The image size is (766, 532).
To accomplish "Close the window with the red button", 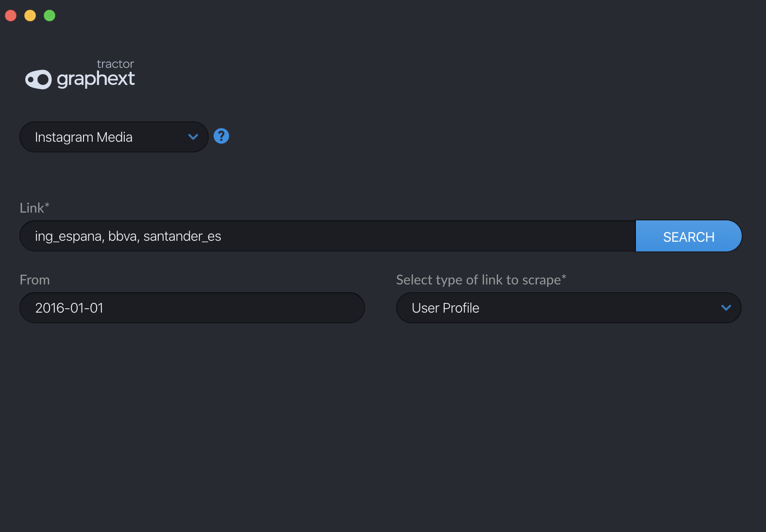I will 11,16.
